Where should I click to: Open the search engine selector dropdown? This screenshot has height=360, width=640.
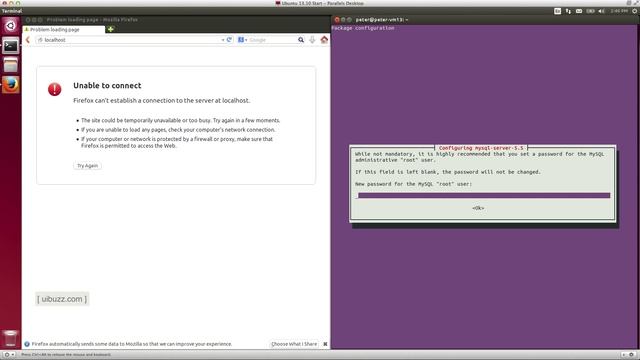point(243,40)
